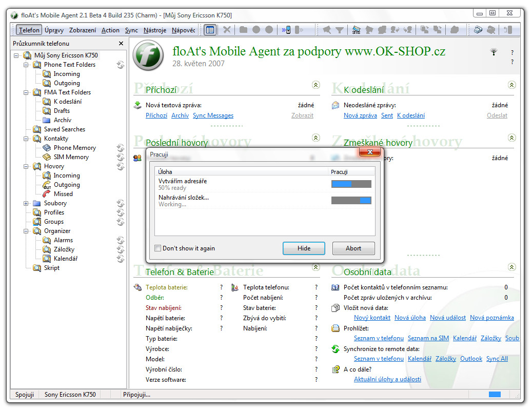Click the Nová textová zpráva download icon
Image resolution: width=532 pixels, height=409 pixels.
point(137,105)
